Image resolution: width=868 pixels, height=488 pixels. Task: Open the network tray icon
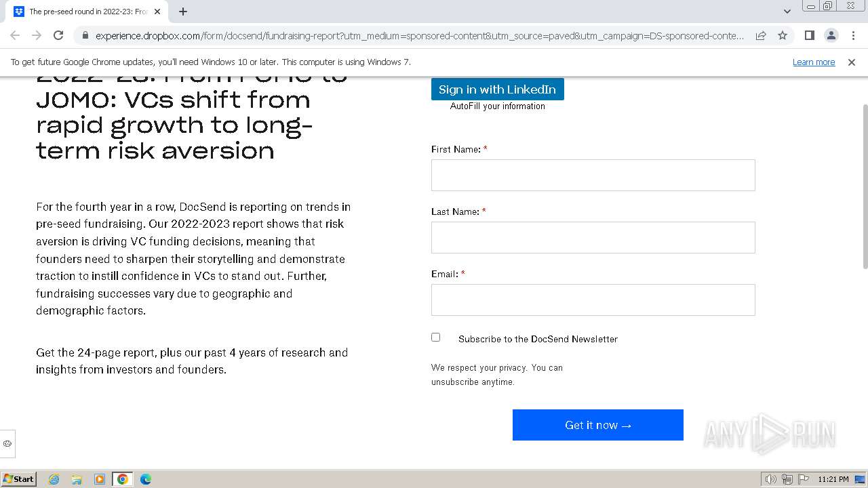tap(787, 479)
